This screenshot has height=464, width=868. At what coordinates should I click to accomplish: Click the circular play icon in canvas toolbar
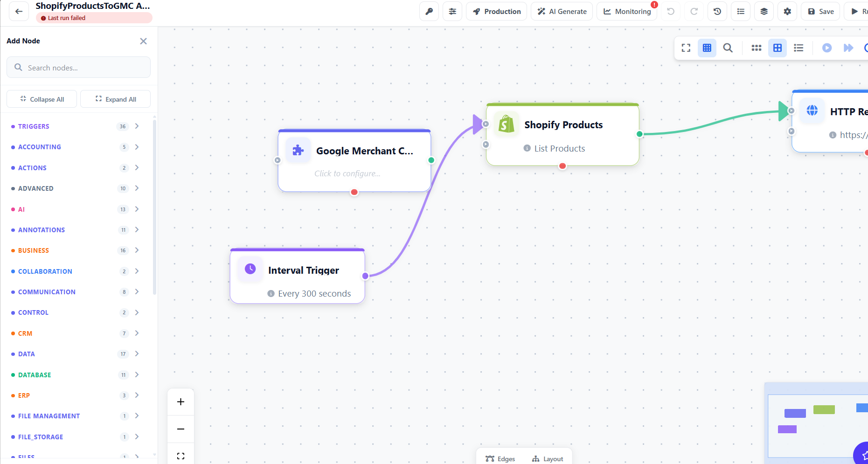[x=827, y=48]
